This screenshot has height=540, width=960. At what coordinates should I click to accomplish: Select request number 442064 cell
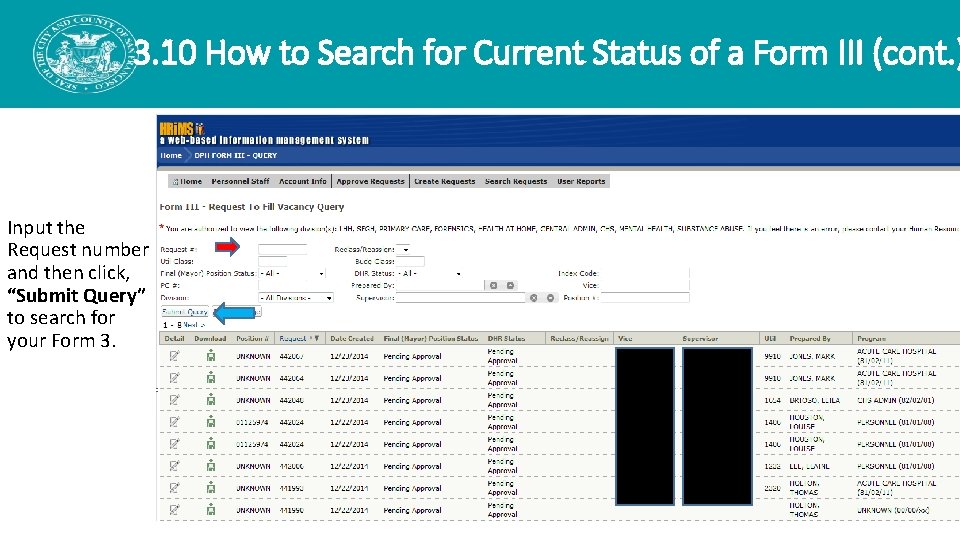click(291, 378)
